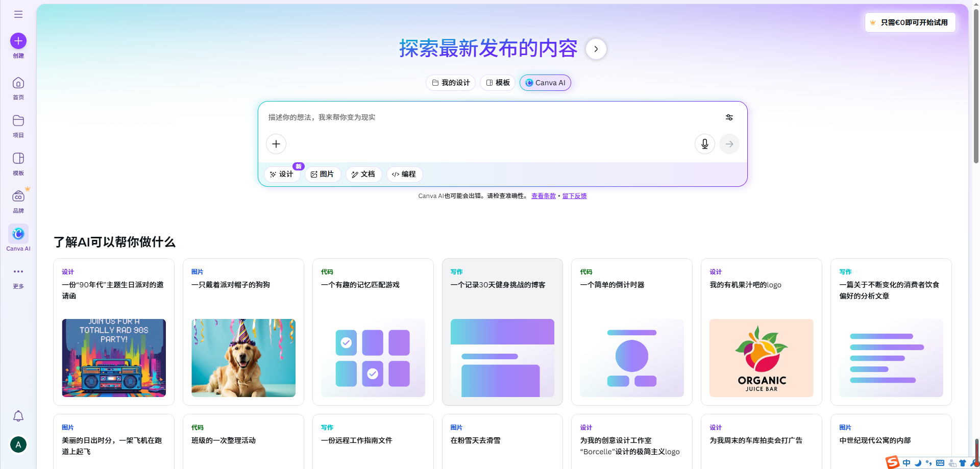Open 项目 from the left sidebar
Image resolution: width=980 pixels, height=469 pixels.
(x=18, y=121)
